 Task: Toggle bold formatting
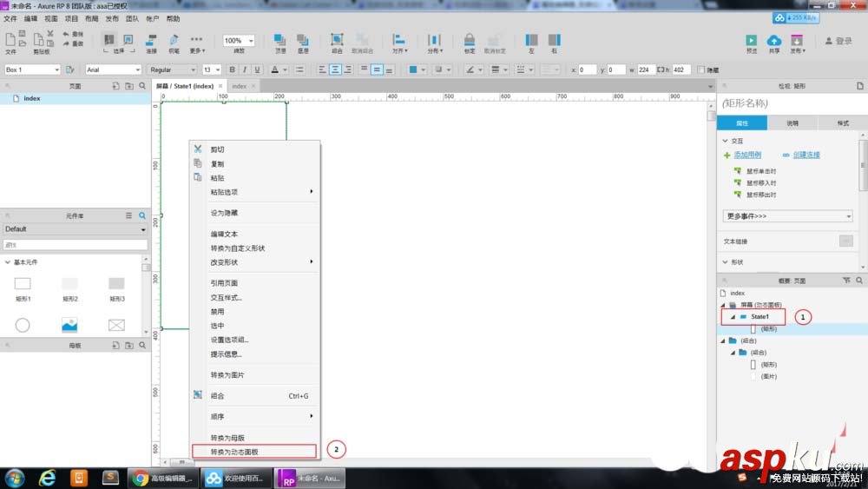[x=232, y=69]
